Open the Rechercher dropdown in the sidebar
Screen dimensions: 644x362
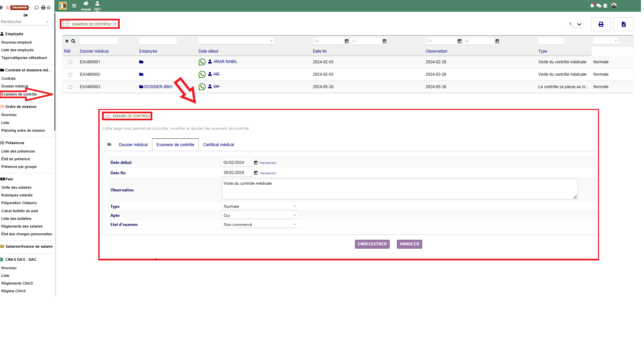[25, 22]
